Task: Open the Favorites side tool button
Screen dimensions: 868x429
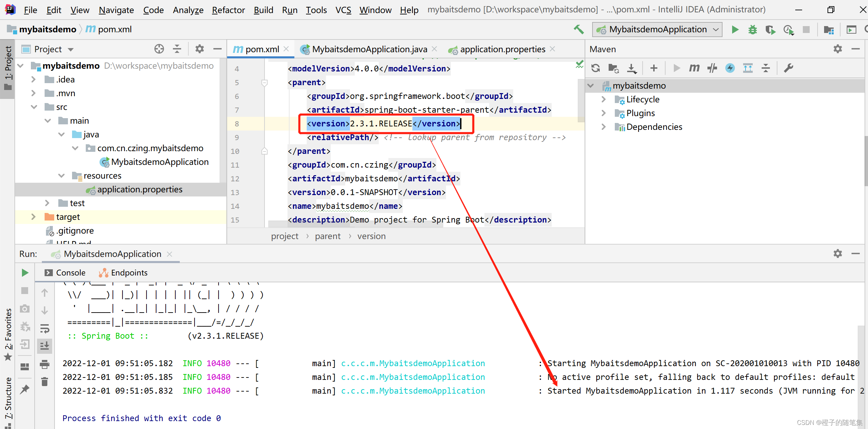Action: point(8,335)
